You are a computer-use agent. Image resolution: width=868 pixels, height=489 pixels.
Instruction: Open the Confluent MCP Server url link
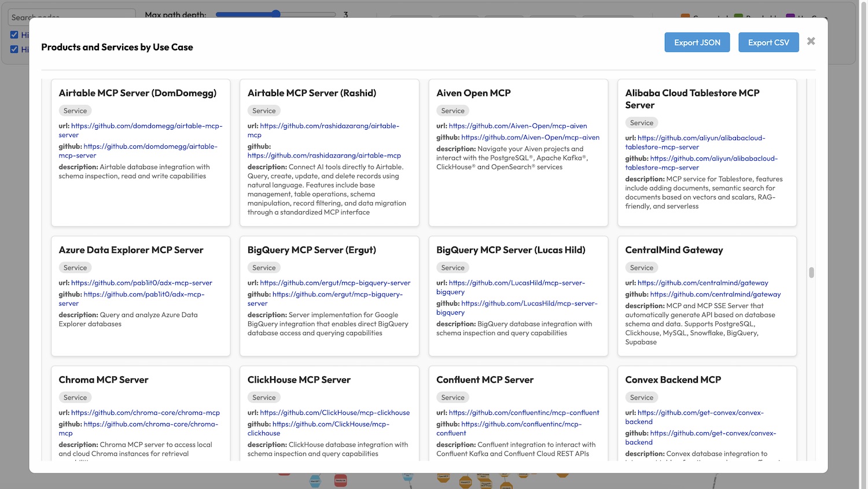pos(524,413)
